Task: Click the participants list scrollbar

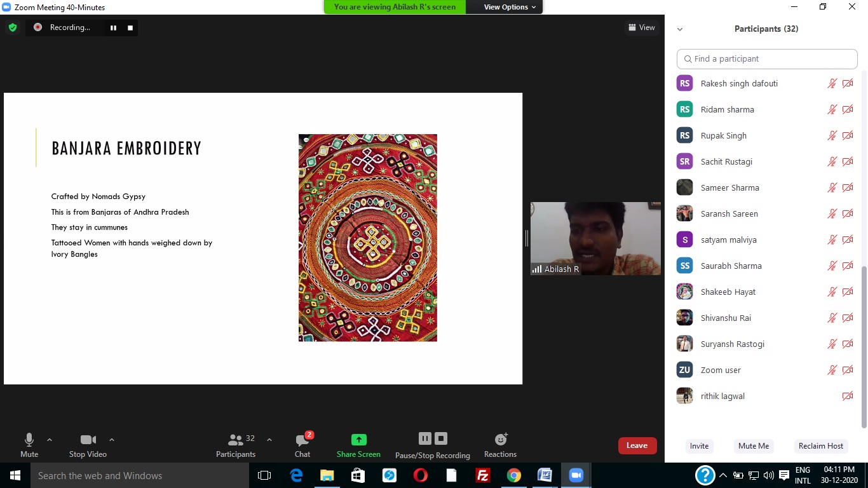Action: 863,346
